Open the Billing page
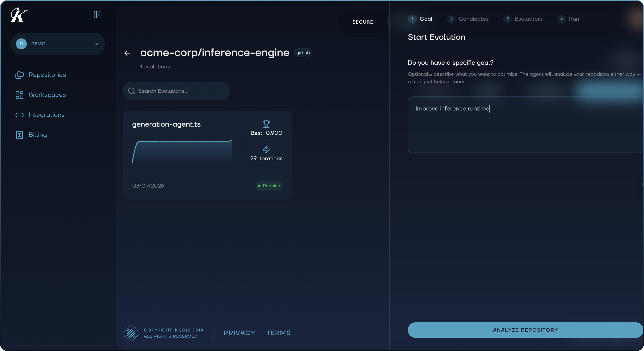The image size is (644, 351). pyautogui.click(x=38, y=135)
